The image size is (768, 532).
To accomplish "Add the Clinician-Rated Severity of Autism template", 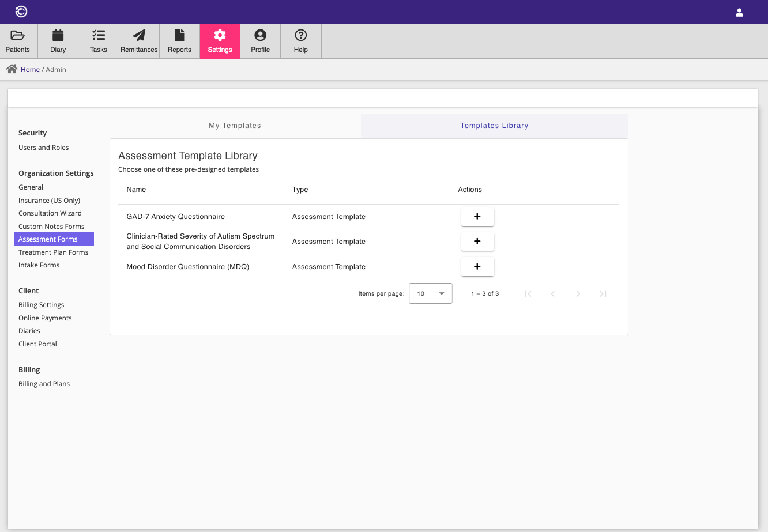I will 477,242.
